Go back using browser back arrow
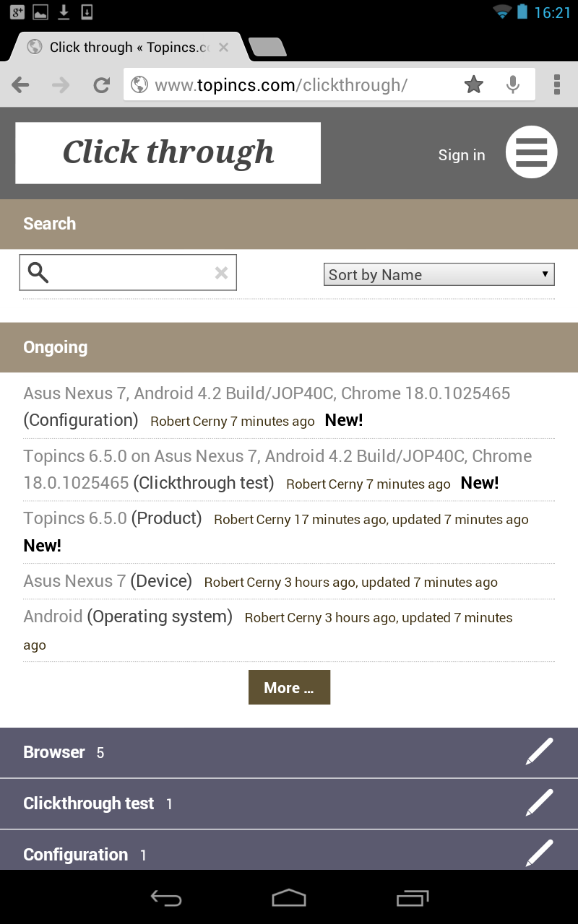Screen dimensions: 578x924 [21, 85]
